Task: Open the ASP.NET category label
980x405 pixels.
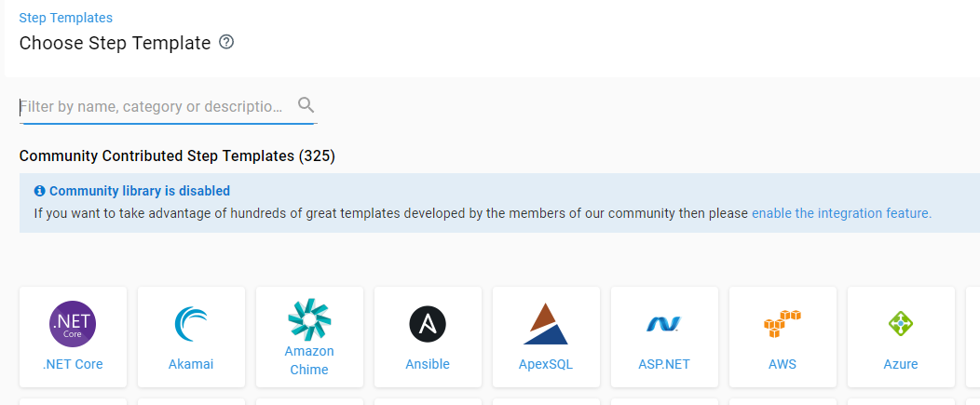Action: (x=664, y=364)
